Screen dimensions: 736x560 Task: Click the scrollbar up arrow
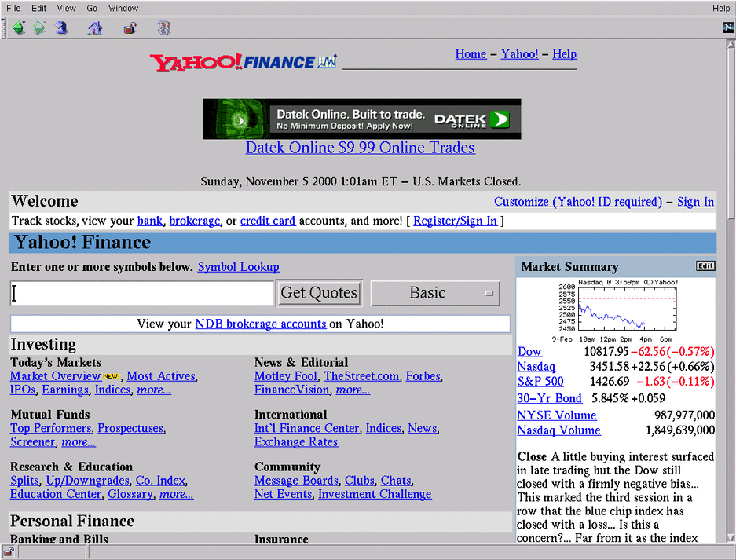(x=731, y=44)
